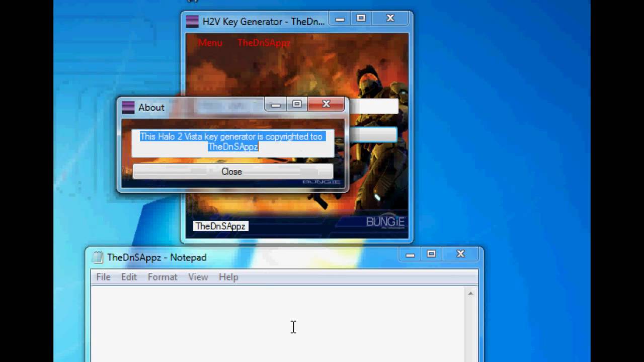Maximize the Notepad window
Image resolution: width=644 pixels, height=362 pixels.
[431, 255]
